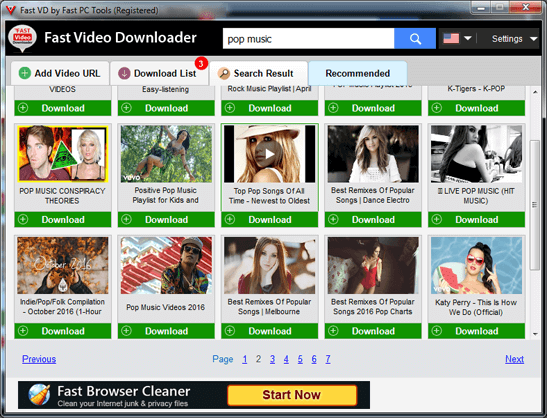Download Katy Perry This Is How We Do
The width and height of the screenshot is (547, 418).
pos(477,331)
